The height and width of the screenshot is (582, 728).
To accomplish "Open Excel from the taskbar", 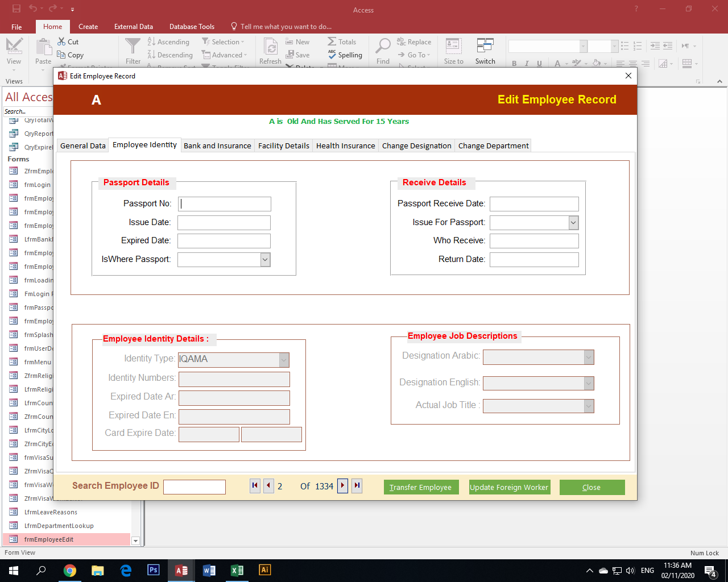I will [x=237, y=571].
